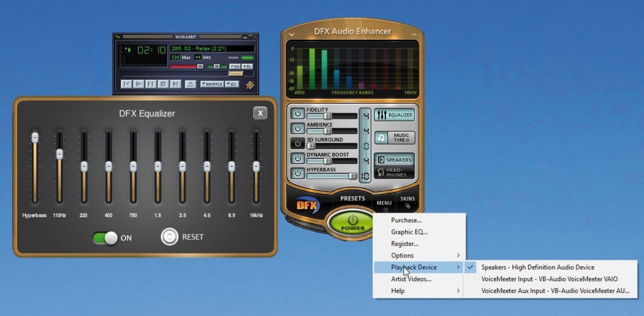Click the 4.5 band slider handle
This screenshot has height=316, width=644.
(207, 166)
